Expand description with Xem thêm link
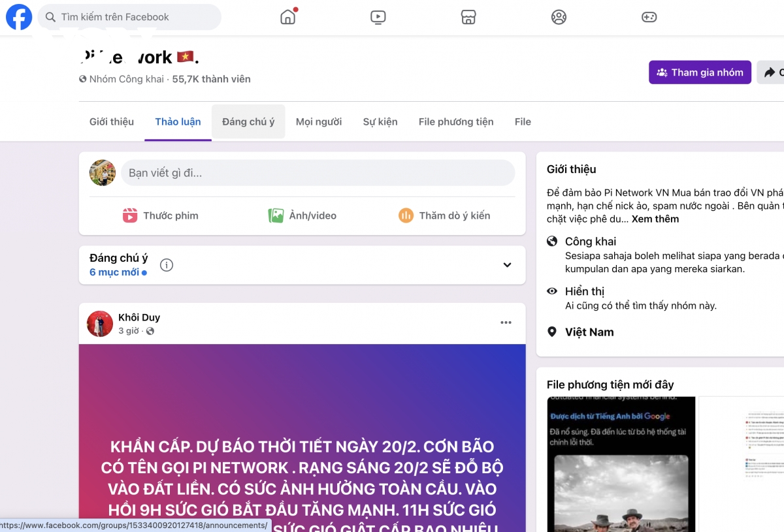Image resolution: width=784 pixels, height=532 pixels. 655,219
